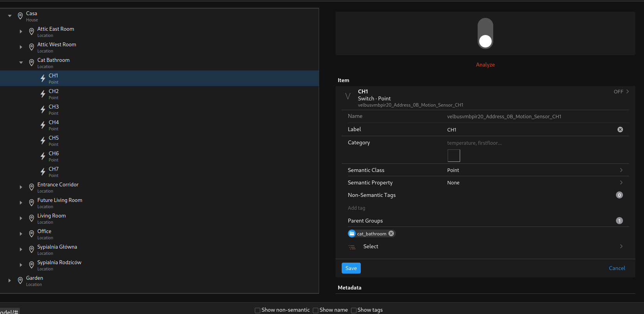644x314 pixels.
Task: Save the item changes
Action: coord(351,268)
